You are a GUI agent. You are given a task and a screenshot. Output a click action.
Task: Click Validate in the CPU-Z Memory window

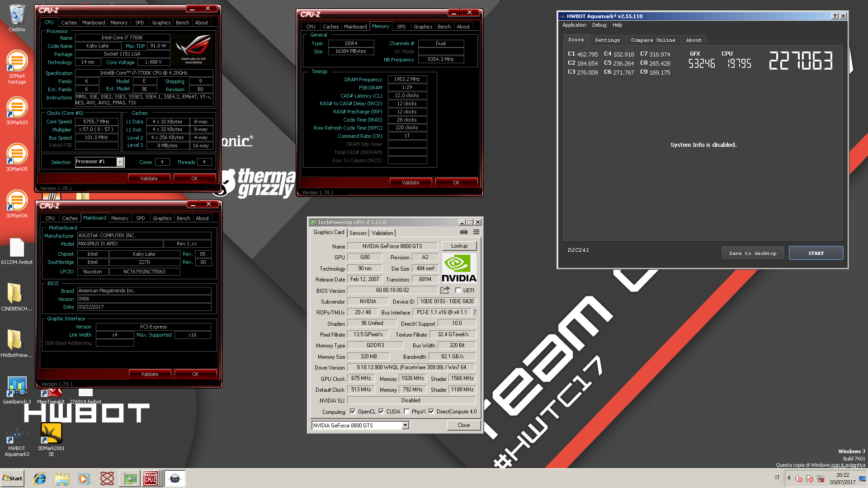(x=410, y=183)
